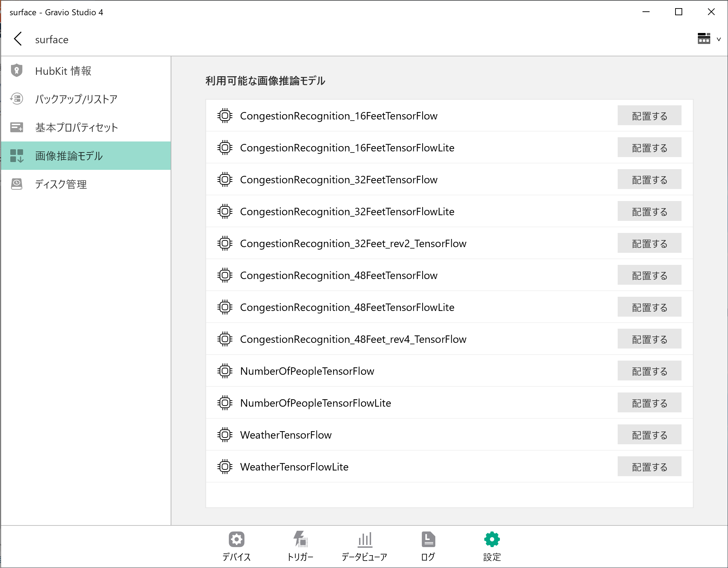Select the CongestionRecognition_48Feet_rev4_TensorFlow model name

click(x=353, y=339)
